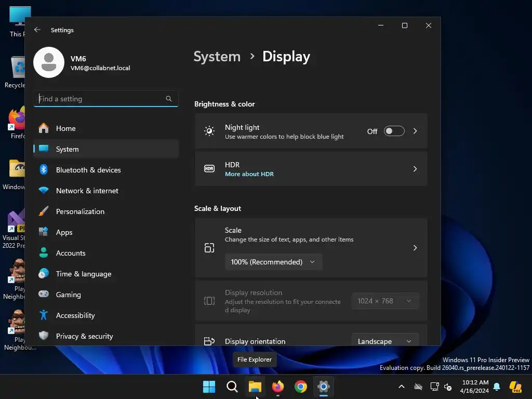Click the network status tray icon
This screenshot has width=532, height=399.
click(x=435, y=387)
